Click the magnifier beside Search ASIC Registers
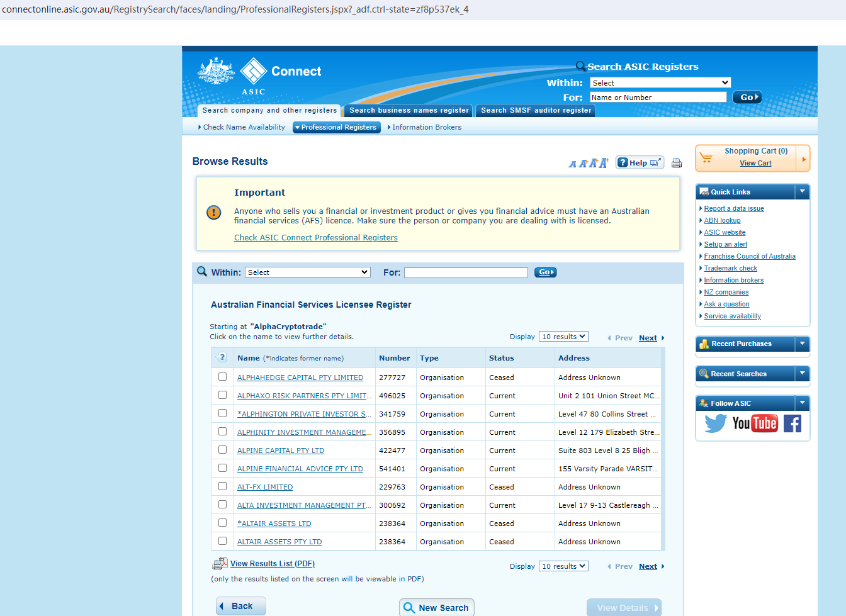Image resolution: width=846 pixels, height=616 pixels. click(581, 66)
